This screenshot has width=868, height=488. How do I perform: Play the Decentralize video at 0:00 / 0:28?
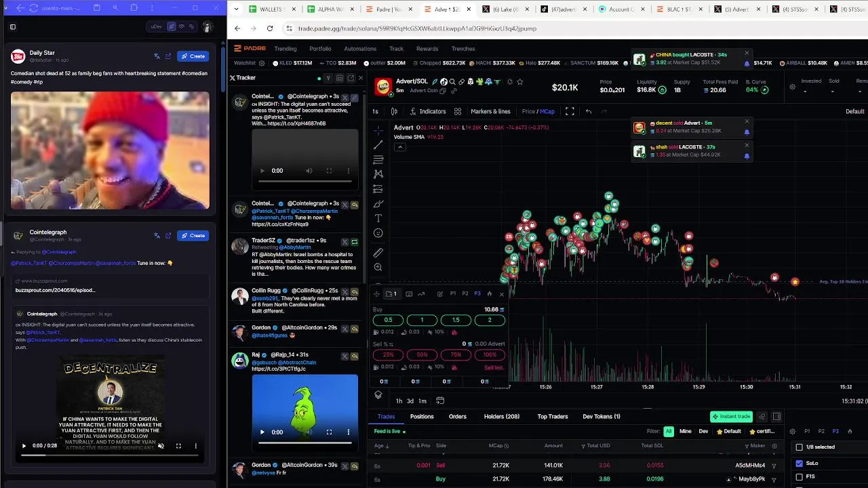point(24,446)
